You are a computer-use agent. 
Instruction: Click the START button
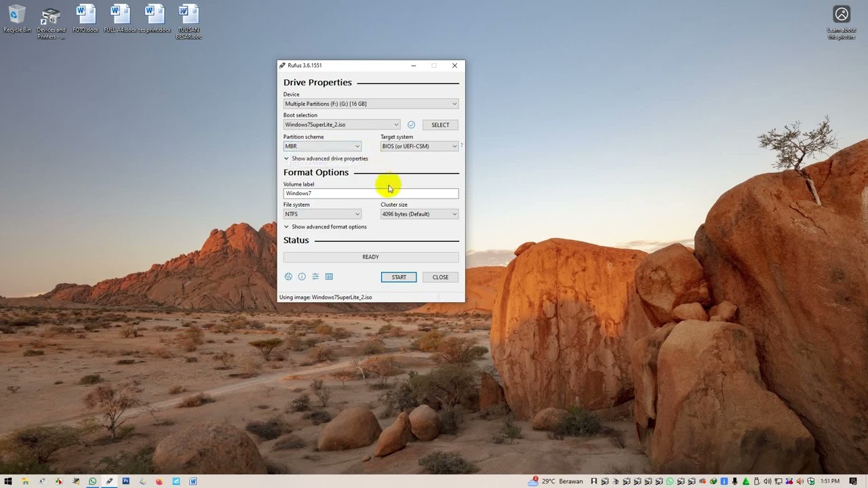coord(399,277)
